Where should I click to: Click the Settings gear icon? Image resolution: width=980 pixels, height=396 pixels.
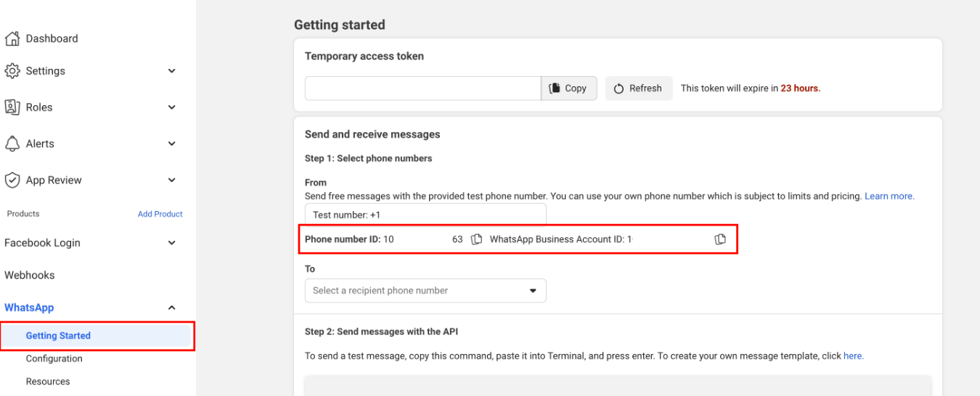coord(12,71)
